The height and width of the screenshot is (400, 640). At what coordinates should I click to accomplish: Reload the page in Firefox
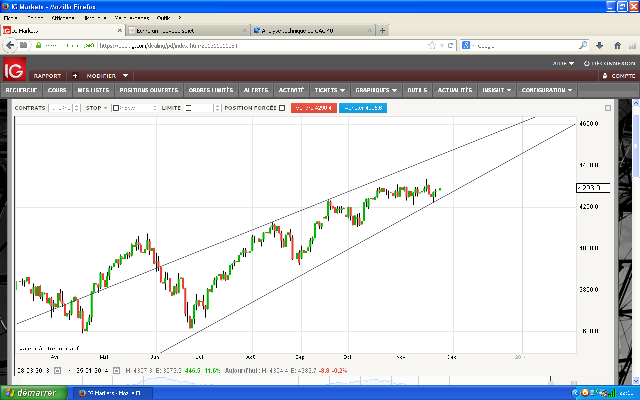(450, 45)
